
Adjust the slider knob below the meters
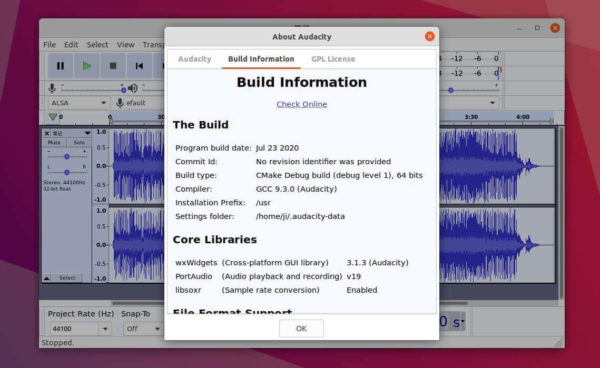451,90
